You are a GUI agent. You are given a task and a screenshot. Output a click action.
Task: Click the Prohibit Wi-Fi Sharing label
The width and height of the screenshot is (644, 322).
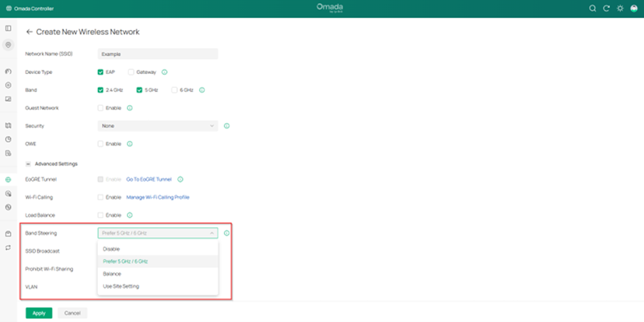tap(49, 269)
